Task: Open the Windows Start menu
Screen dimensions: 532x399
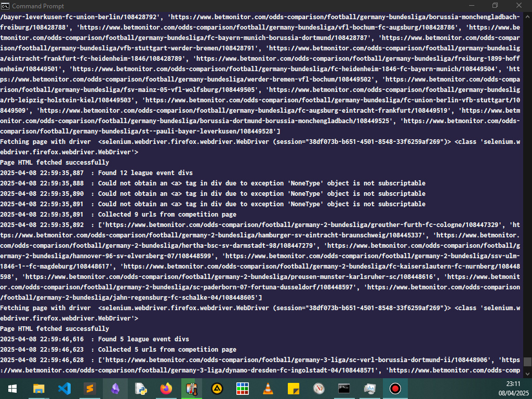Action: (12, 388)
